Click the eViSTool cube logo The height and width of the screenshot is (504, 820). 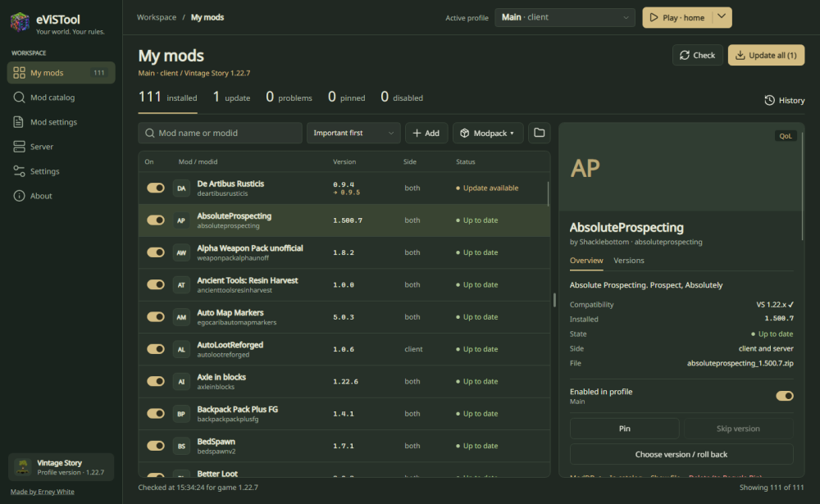[x=20, y=22]
